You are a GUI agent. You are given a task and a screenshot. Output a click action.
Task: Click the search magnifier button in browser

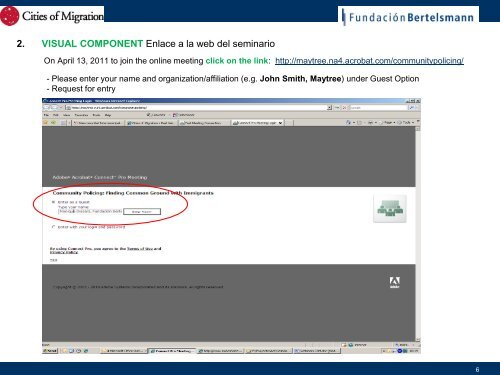tap(412, 108)
